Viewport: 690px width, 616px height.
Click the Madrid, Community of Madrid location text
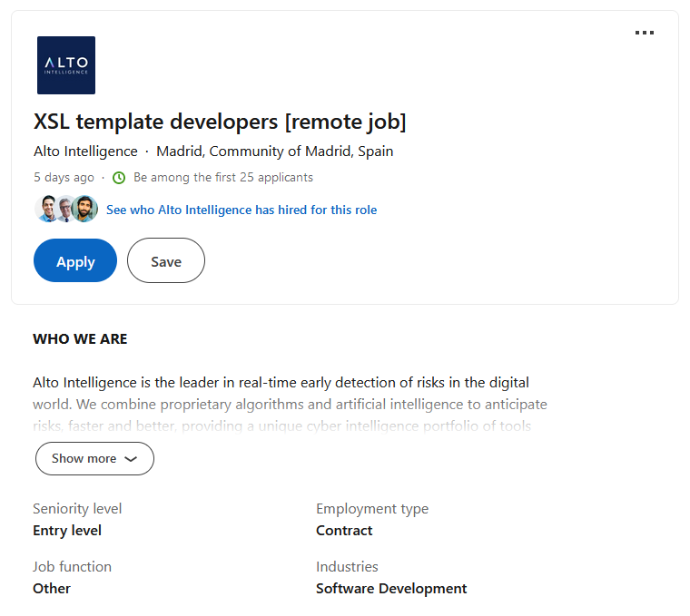click(275, 152)
